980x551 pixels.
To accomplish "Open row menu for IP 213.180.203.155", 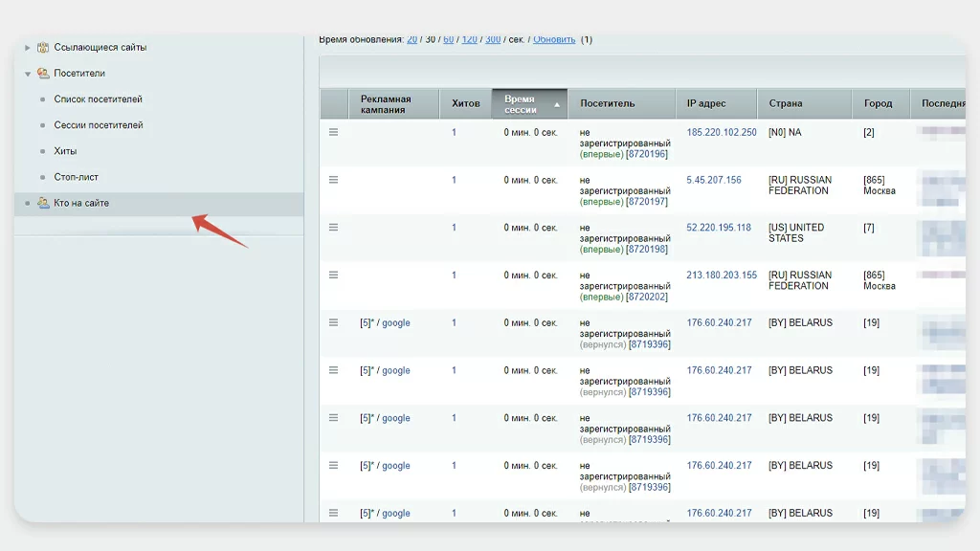I will click(333, 275).
